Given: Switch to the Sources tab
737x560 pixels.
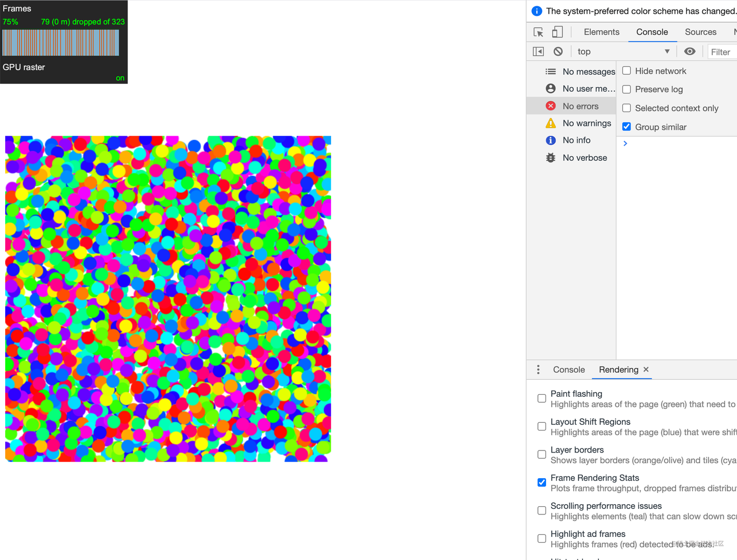Looking at the screenshot, I should pos(700,32).
